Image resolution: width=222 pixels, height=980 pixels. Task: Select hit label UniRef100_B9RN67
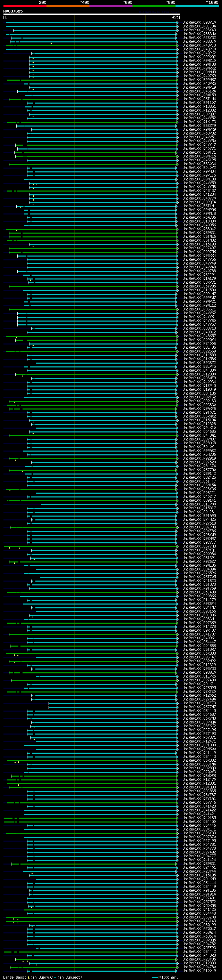[199, 80]
